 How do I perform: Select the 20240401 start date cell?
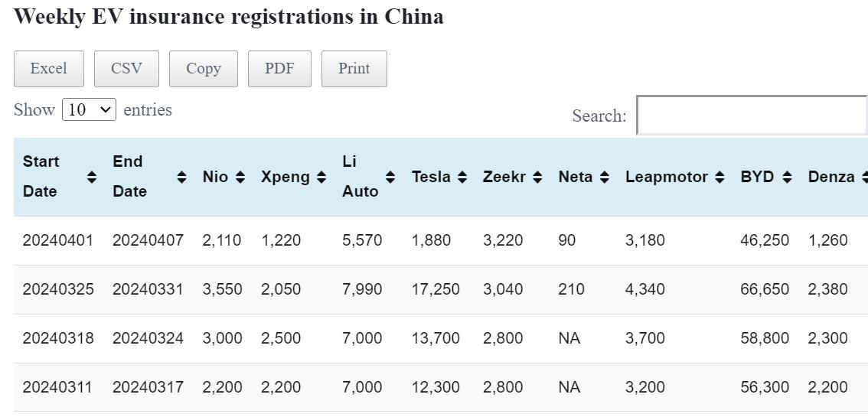point(58,240)
